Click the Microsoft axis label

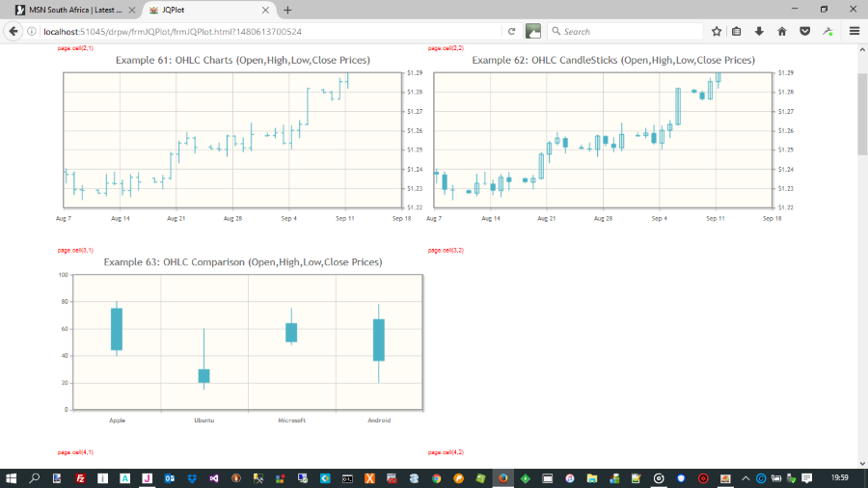(x=291, y=420)
